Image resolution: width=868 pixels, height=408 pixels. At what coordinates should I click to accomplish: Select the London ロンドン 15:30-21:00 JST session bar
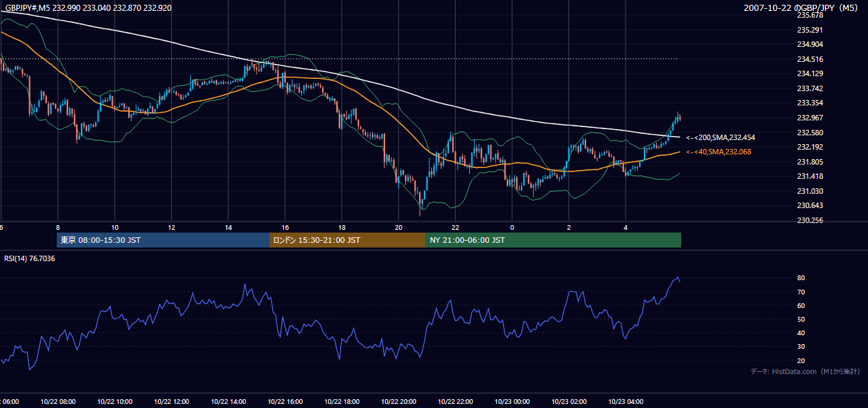coord(348,240)
